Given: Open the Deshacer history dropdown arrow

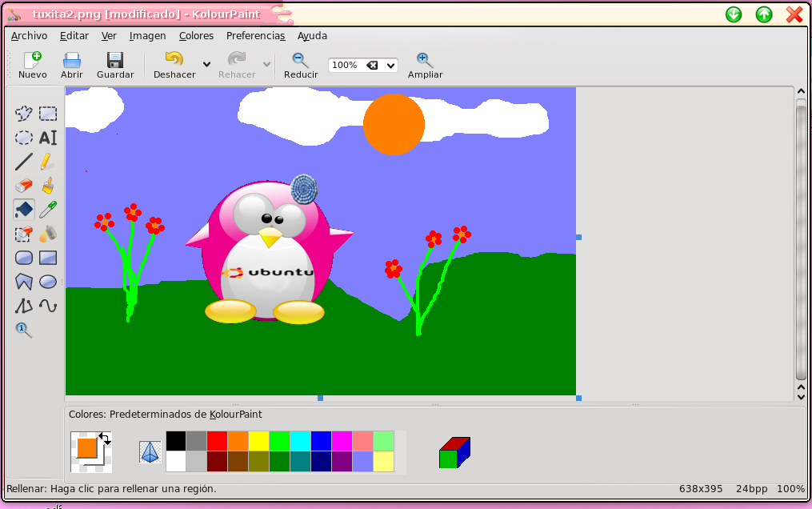Looking at the screenshot, I should (206, 65).
